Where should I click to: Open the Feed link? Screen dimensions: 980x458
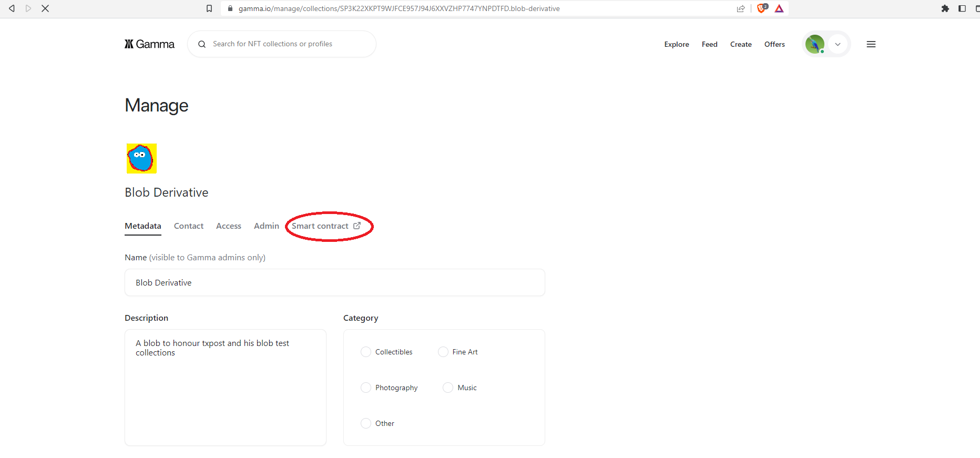[710, 44]
